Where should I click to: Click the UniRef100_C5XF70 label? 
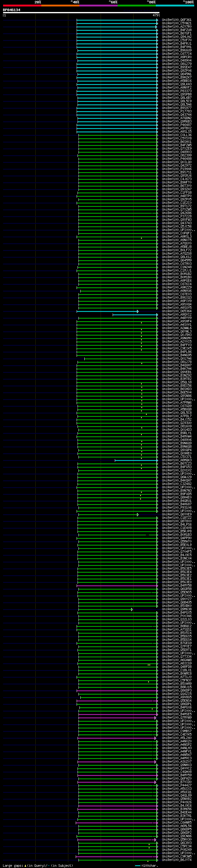[177, 40]
